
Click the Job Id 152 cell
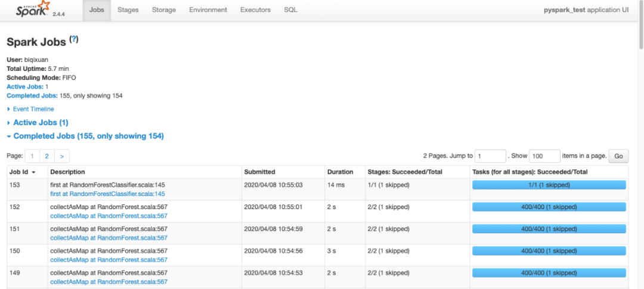[27, 212]
